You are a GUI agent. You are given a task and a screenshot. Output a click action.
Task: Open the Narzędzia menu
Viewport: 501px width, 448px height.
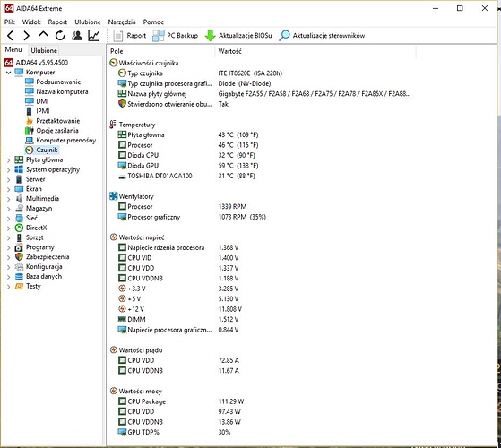tap(122, 22)
